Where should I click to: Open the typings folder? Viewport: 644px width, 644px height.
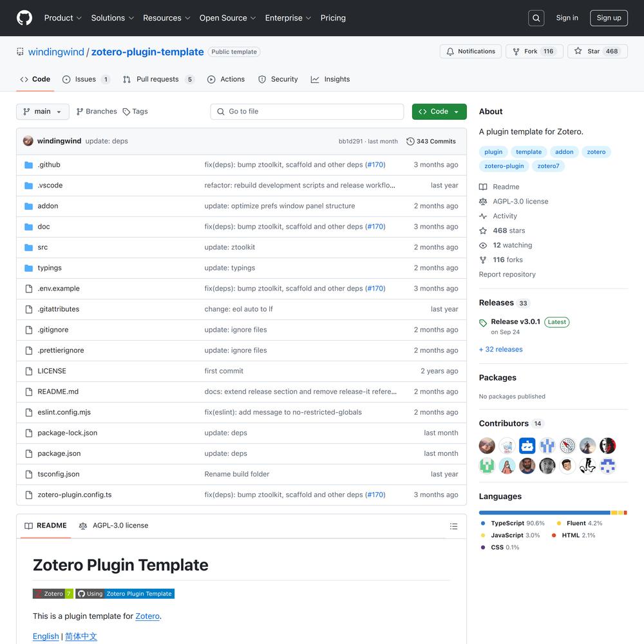click(x=50, y=268)
